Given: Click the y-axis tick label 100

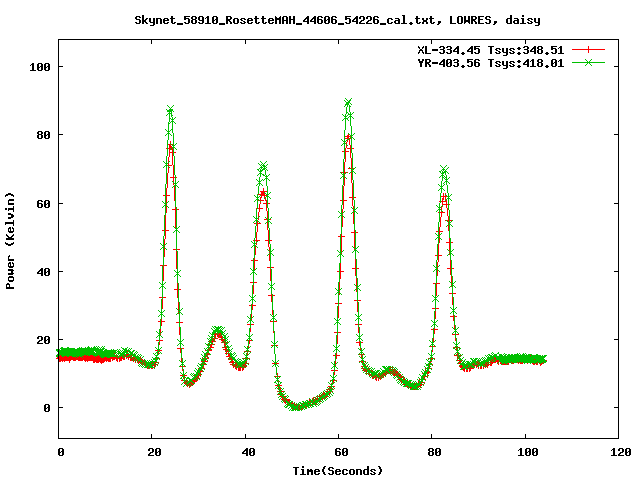Looking at the screenshot, I should point(40,67).
